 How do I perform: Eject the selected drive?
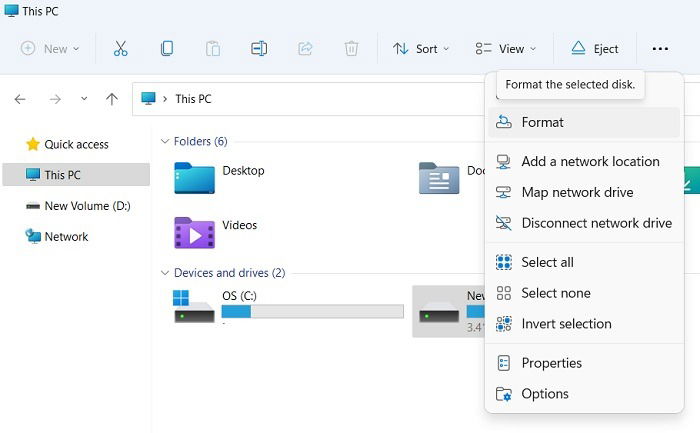[595, 49]
